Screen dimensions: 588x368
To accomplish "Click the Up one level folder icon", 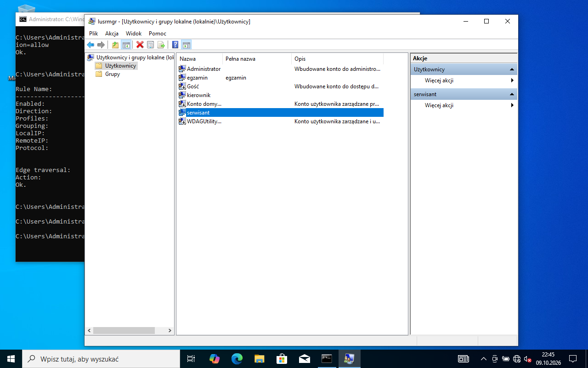I will coord(115,45).
